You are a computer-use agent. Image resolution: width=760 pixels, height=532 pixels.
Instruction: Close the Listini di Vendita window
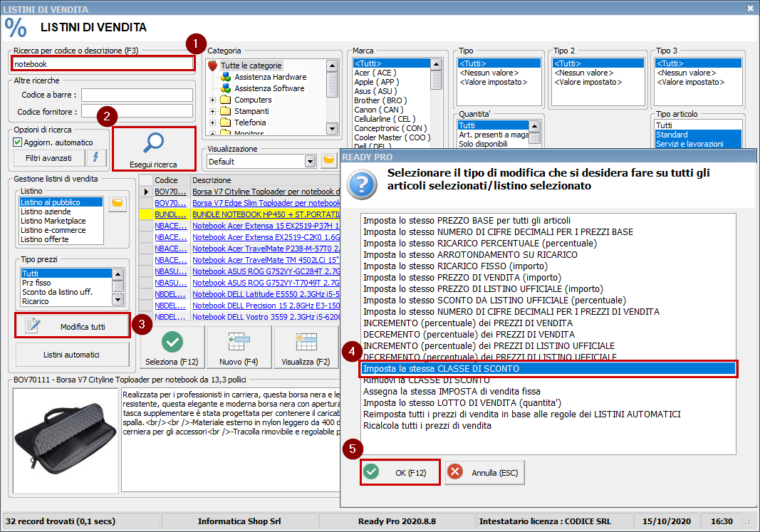[750, 9]
